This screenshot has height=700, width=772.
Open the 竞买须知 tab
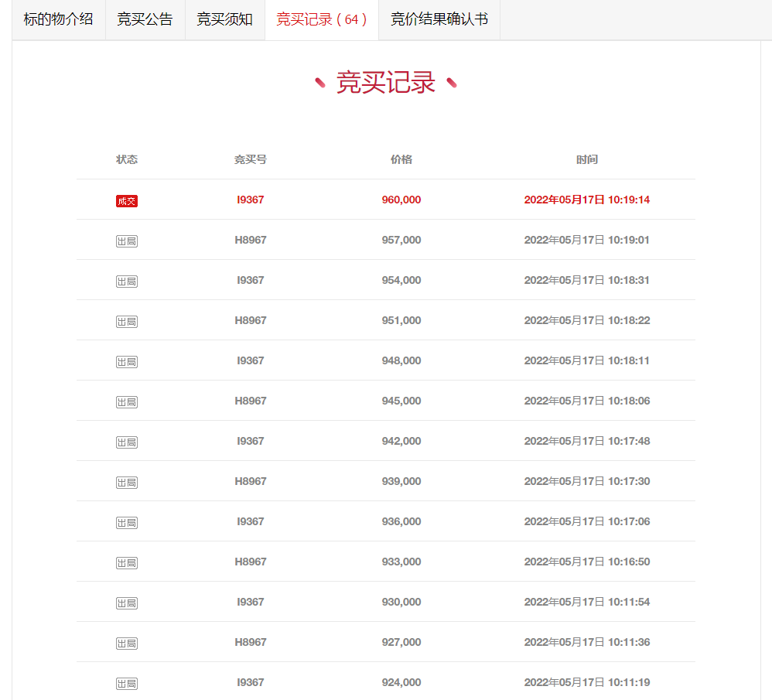click(225, 19)
